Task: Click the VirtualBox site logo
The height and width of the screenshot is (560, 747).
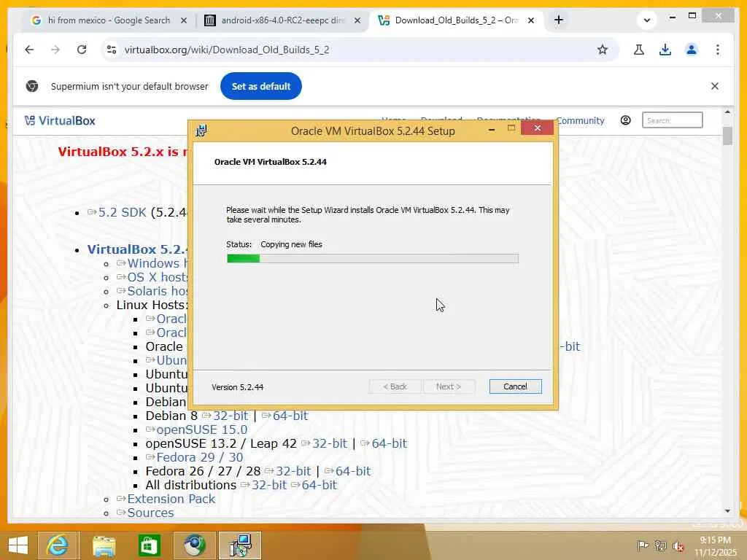Action: click(60, 121)
